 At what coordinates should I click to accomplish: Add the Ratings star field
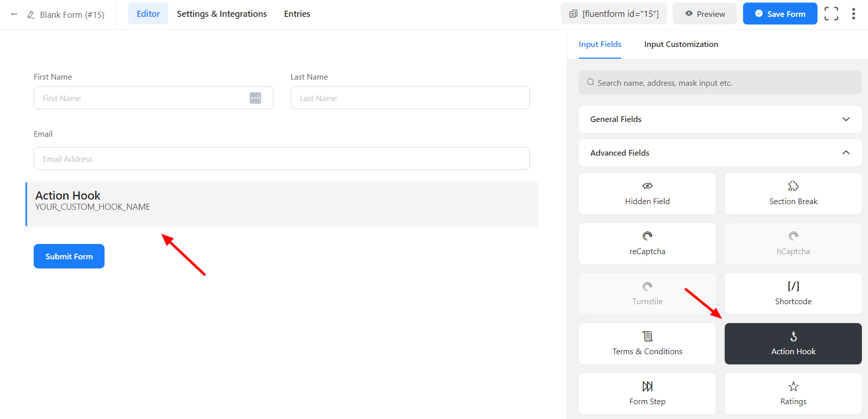pyautogui.click(x=793, y=393)
